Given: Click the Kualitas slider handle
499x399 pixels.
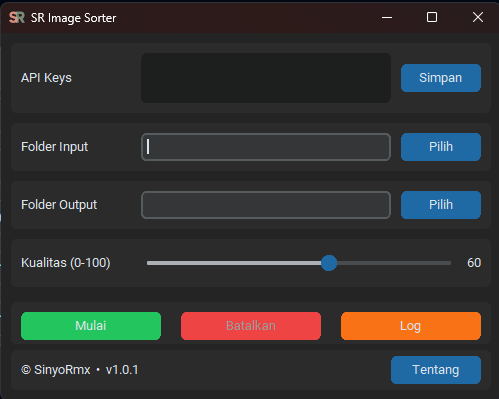Looking at the screenshot, I should (329, 263).
